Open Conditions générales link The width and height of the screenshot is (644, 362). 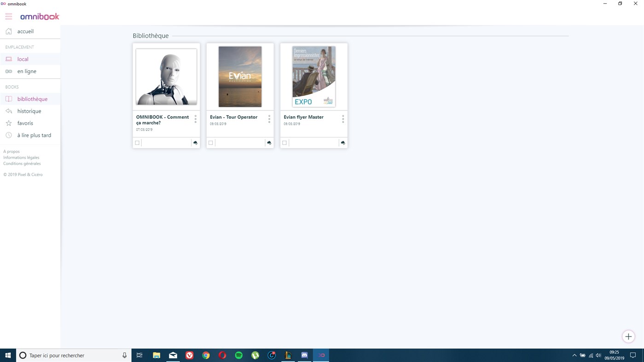coord(22,163)
